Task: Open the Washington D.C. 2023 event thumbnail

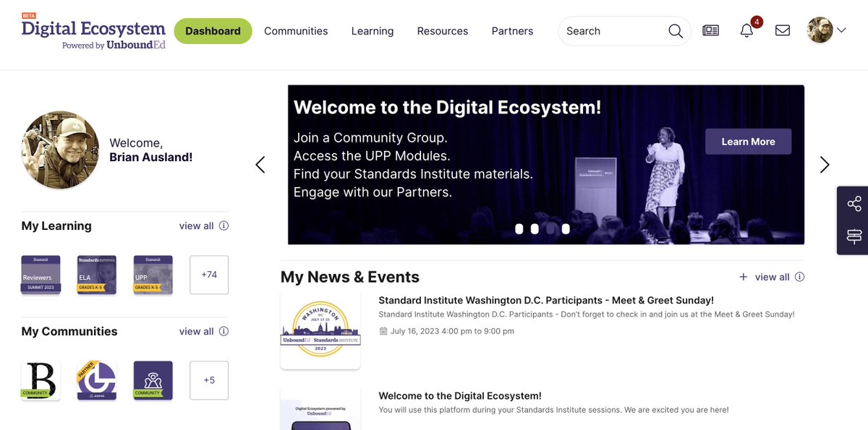Action: click(320, 330)
